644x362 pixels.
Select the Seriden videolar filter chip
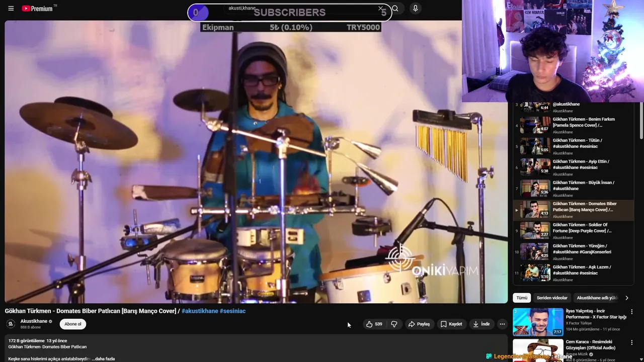coord(551,298)
